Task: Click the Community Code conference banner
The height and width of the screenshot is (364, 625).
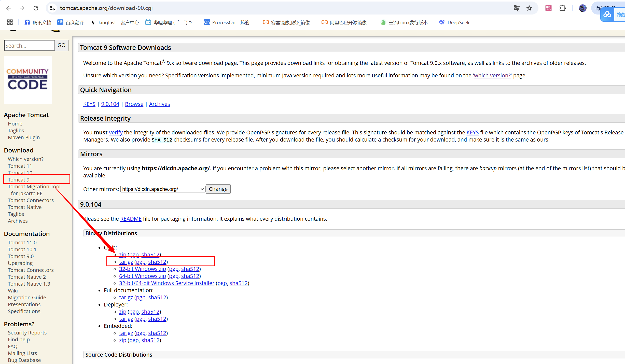Action: click(28, 80)
